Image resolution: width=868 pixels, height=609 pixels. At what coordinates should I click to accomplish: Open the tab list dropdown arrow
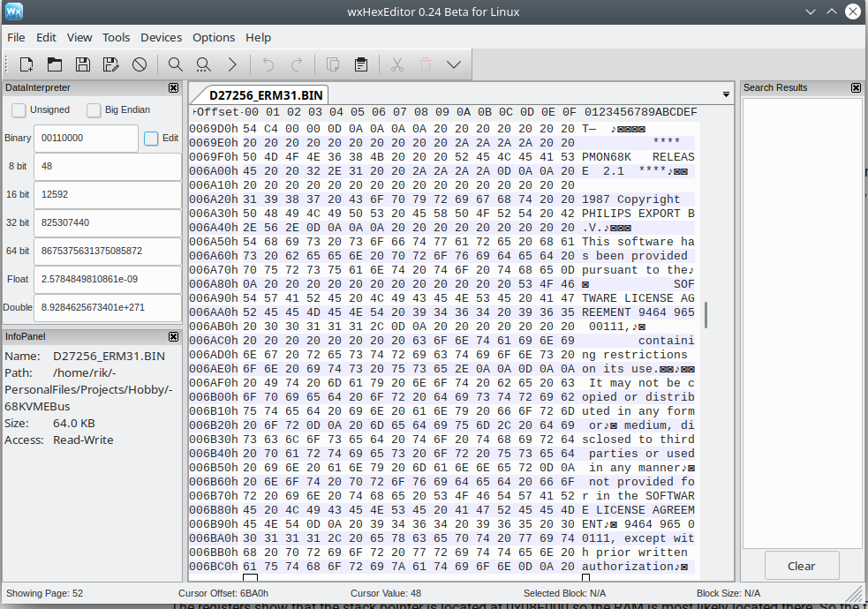tap(726, 94)
